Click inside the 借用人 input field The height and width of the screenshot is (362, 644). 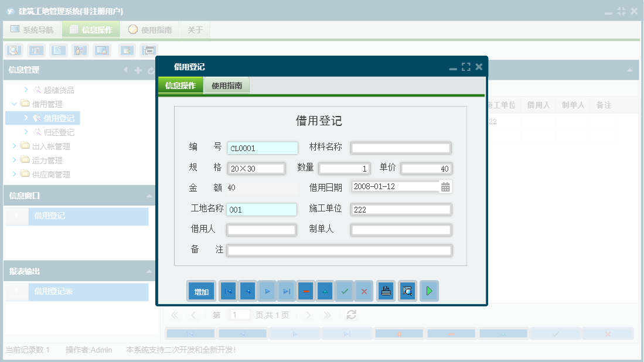pos(263,230)
